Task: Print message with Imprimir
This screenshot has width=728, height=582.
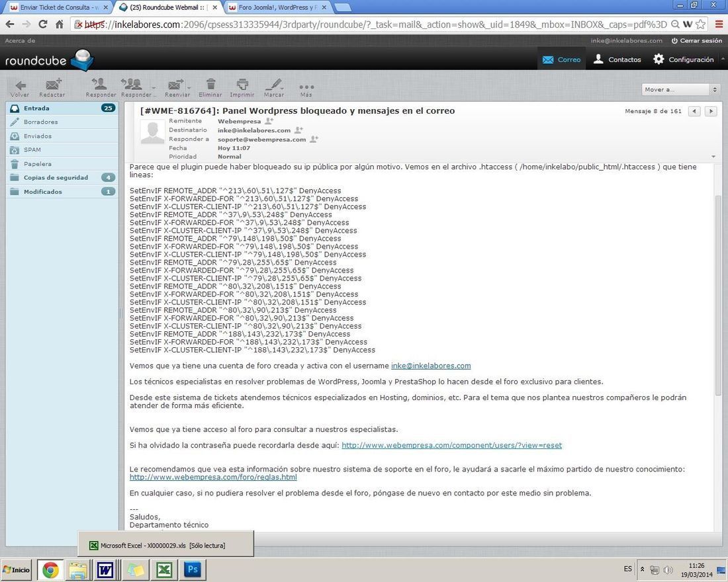Action: click(242, 88)
